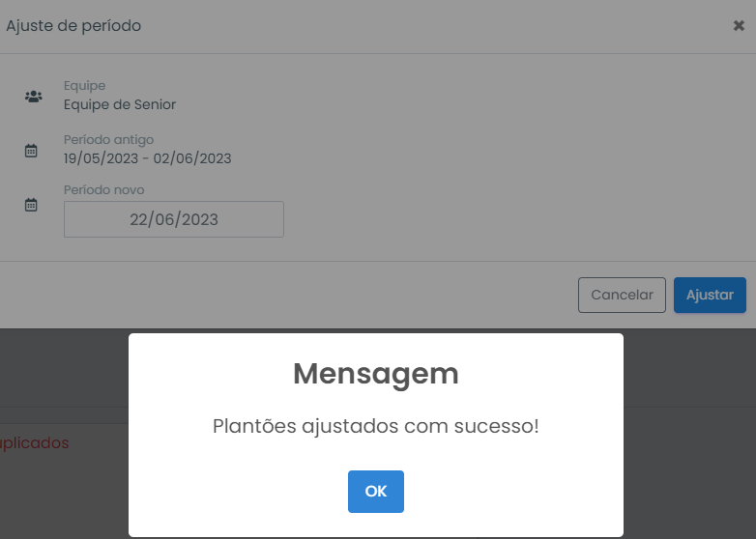756x539 pixels.
Task: Click the Equipe field label
Action: pos(84,85)
